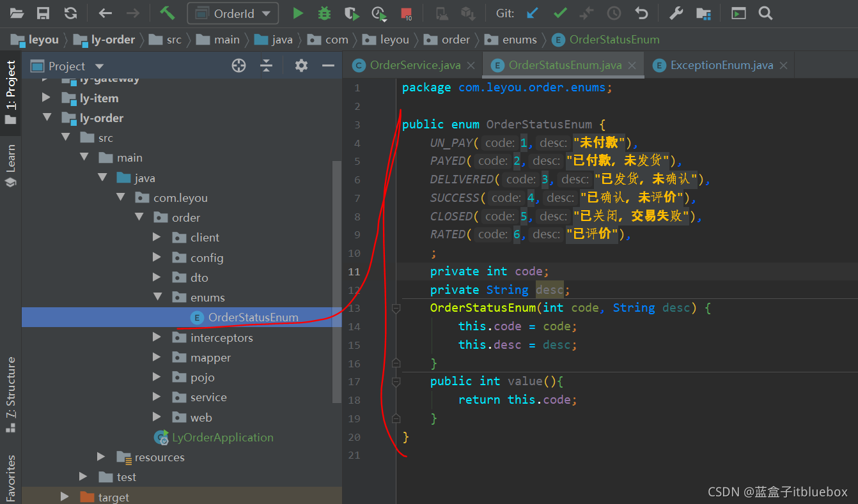The height and width of the screenshot is (504, 858).
Task: Click the "UN_PAY" enum constant
Action: tap(451, 142)
